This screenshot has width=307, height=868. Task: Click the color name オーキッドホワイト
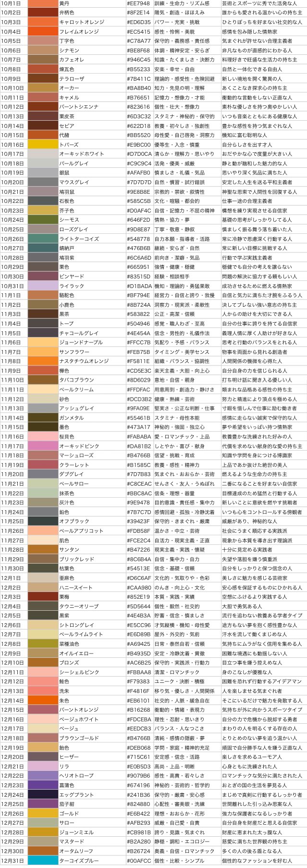81,154
